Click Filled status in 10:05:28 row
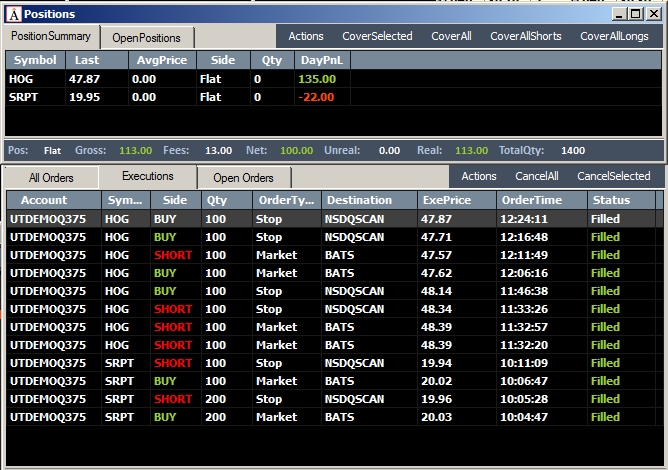 point(605,399)
